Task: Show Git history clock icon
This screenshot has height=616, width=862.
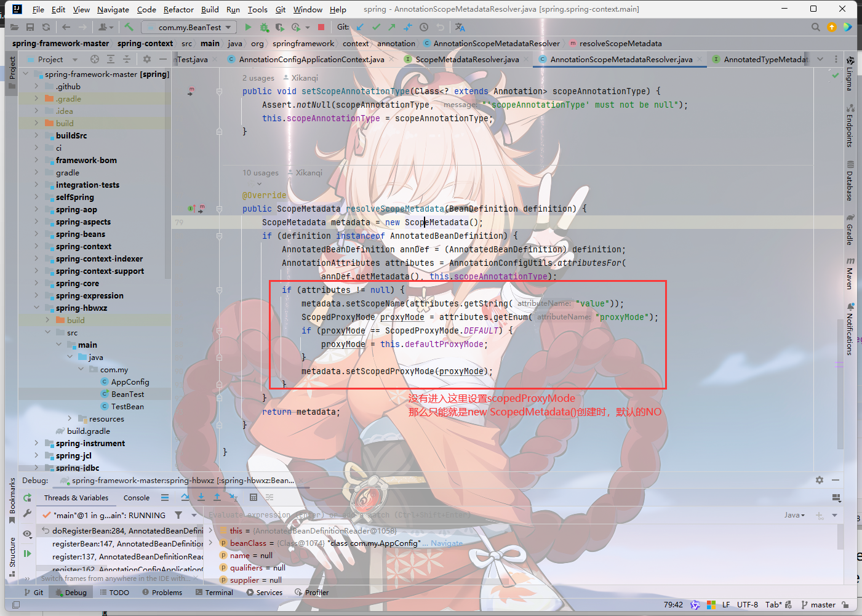Action: [x=424, y=27]
